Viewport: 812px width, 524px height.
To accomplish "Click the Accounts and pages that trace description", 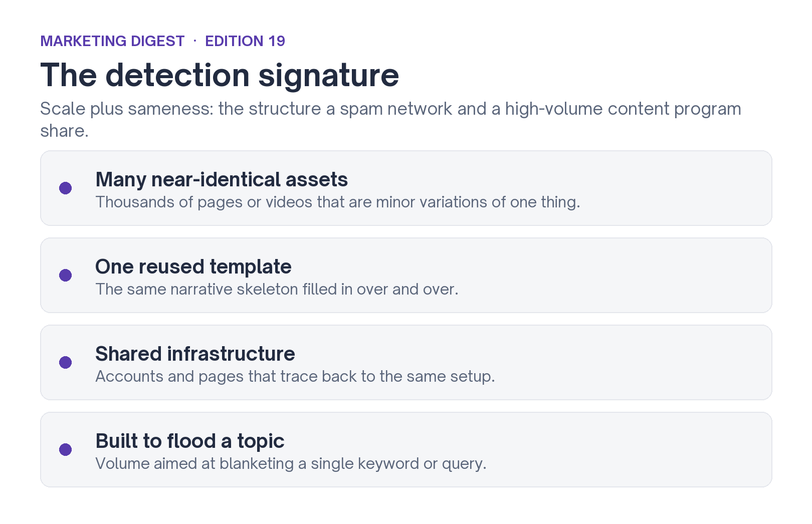I will pyautogui.click(x=295, y=376).
